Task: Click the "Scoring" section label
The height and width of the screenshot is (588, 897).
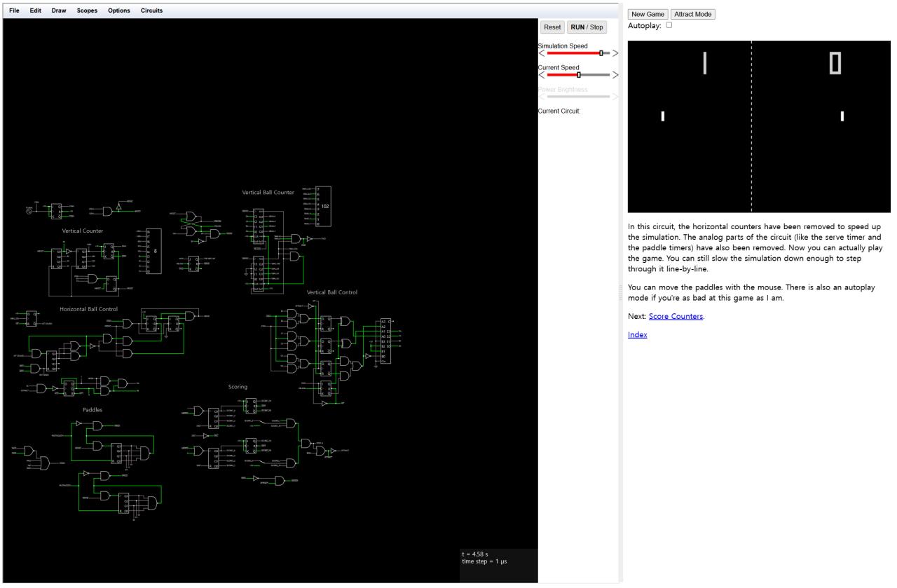Action: pyautogui.click(x=238, y=386)
